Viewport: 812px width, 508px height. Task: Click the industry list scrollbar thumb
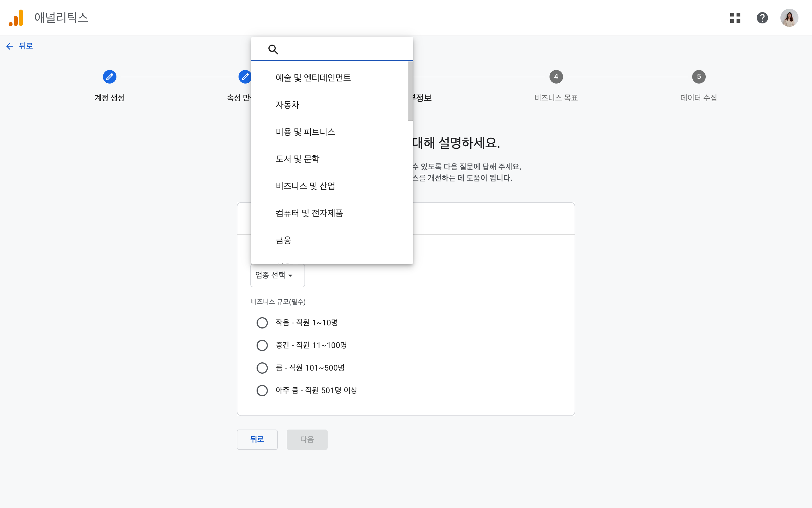point(410,91)
